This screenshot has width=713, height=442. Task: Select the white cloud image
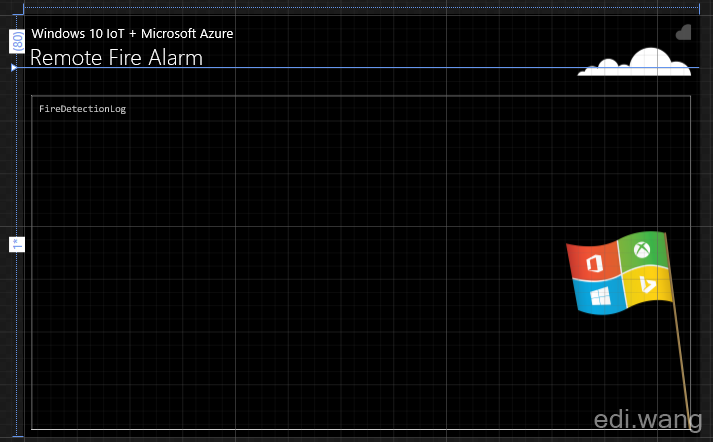pyautogui.click(x=634, y=62)
